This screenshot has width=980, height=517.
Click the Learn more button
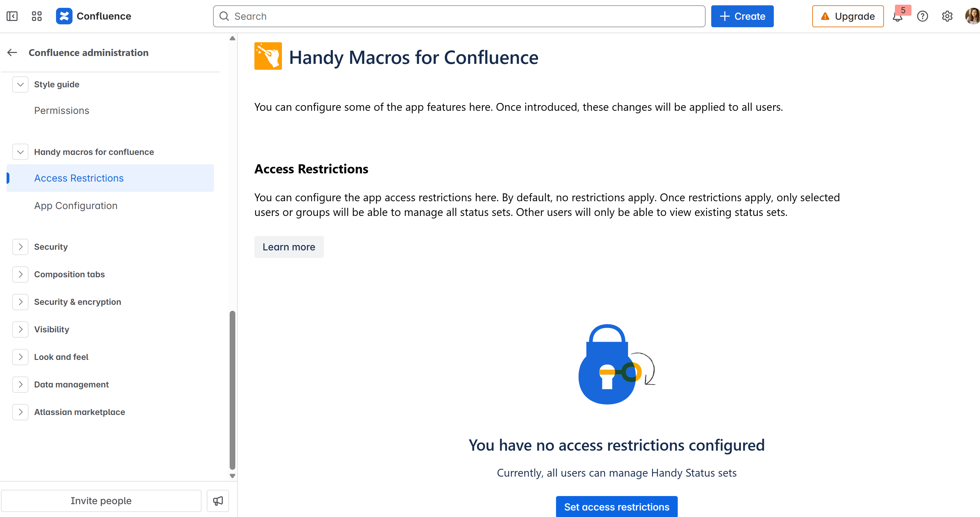(289, 247)
